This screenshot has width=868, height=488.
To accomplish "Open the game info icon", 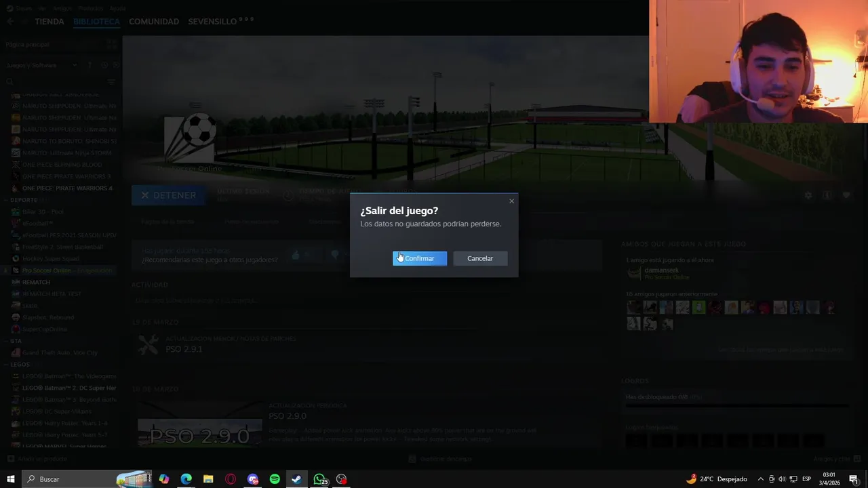I will point(827,195).
